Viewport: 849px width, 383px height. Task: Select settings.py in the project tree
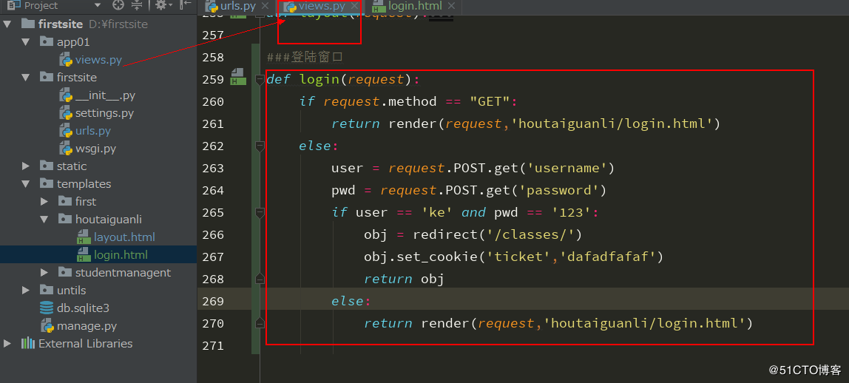tap(105, 113)
